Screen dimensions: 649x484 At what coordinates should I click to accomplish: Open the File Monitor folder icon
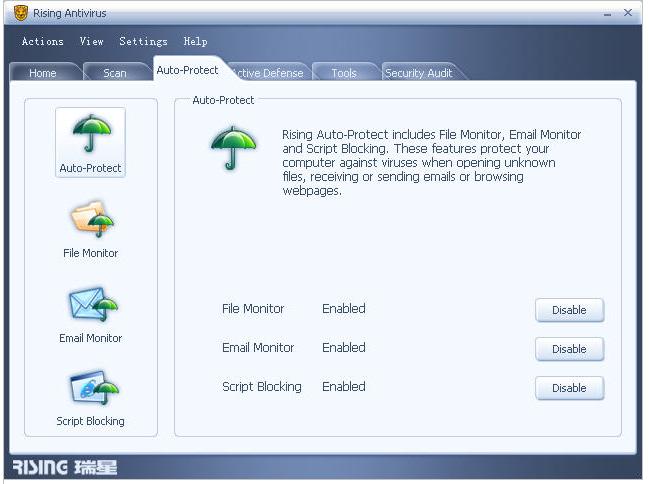pyautogui.click(x=92, y=219)
